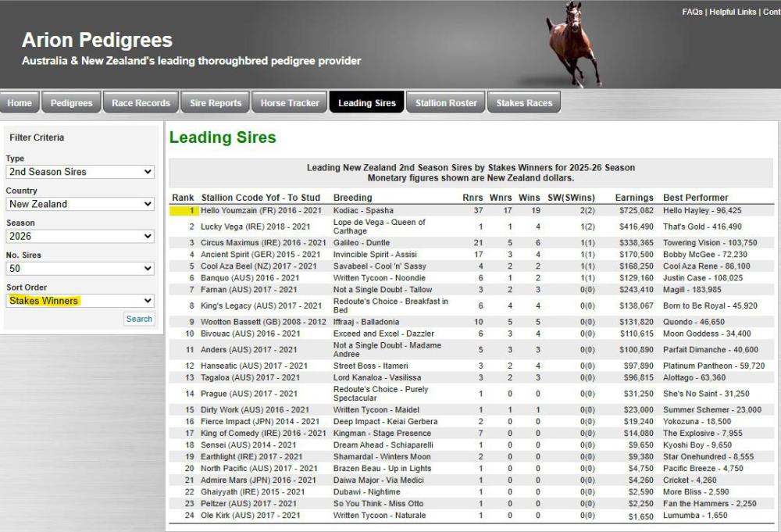
Task: Click the FAQs link in header
Action: click(x=692, y=12)
